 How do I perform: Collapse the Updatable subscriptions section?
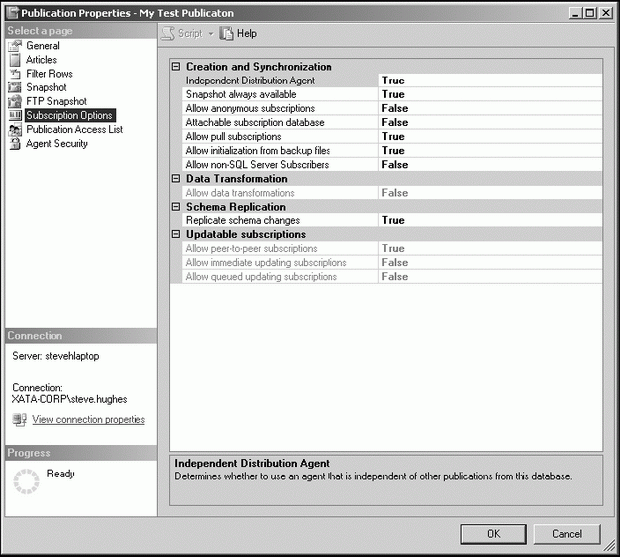[x=176, y=234]
